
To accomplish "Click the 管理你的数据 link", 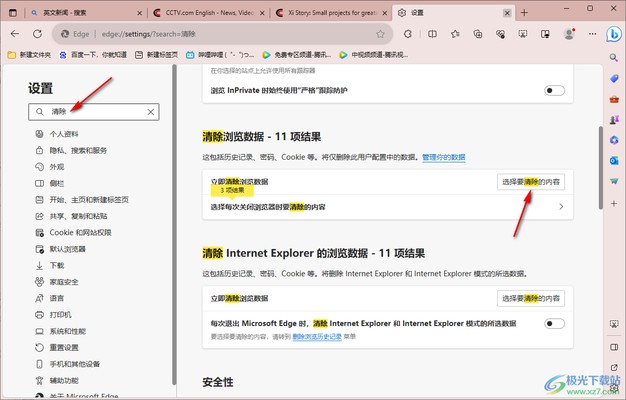I will pyautogui.click(x=443, y=157).
